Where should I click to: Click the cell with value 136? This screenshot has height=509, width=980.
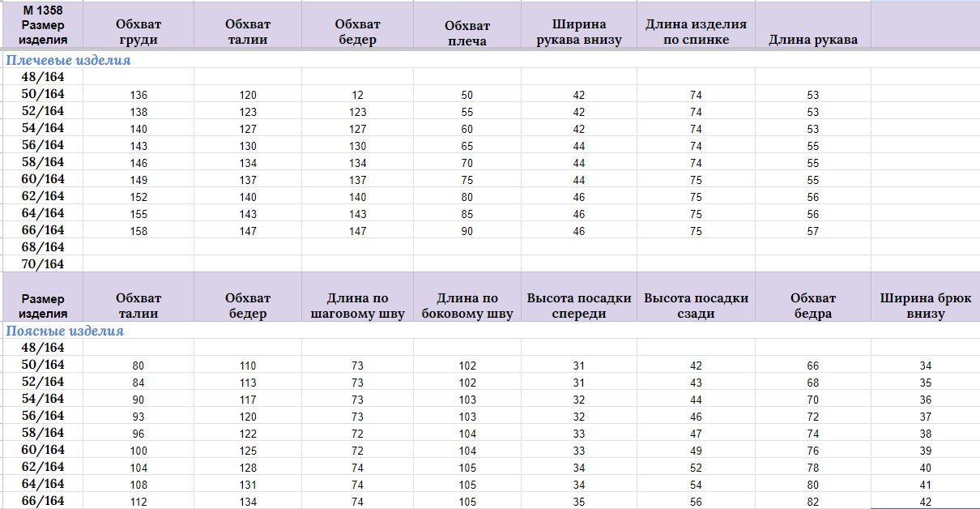(x=138, y=95)
